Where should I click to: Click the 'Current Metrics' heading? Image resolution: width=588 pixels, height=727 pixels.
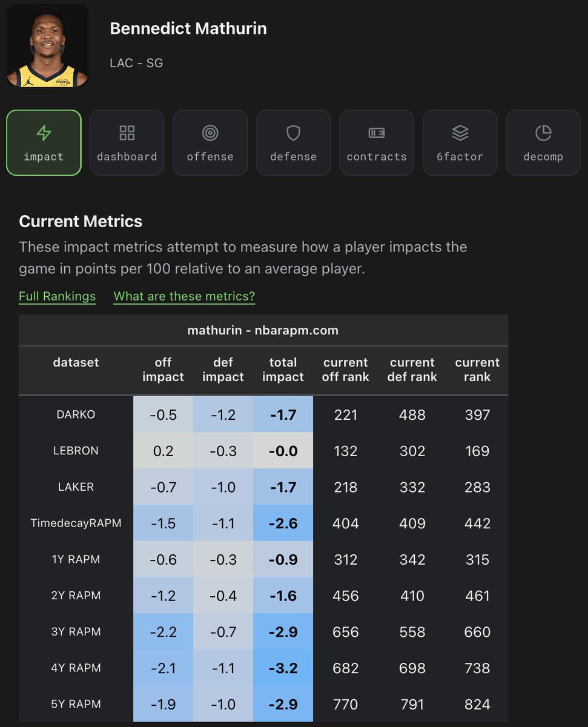(81, 221)
